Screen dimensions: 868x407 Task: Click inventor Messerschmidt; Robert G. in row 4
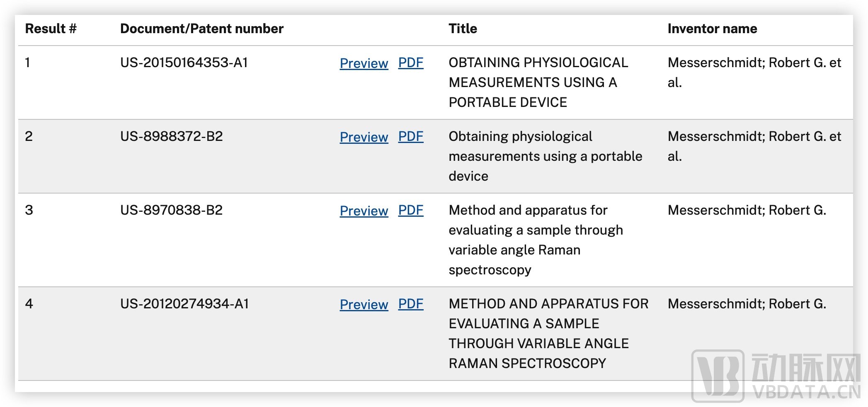coord(747,304)
